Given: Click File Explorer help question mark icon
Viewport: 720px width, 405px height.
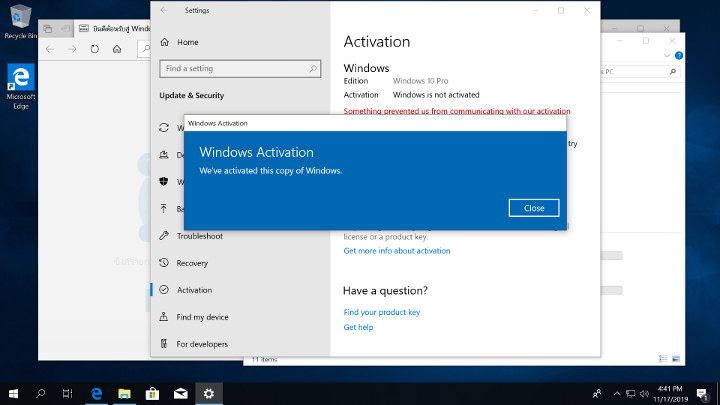Looking at the screenshot, I should pyautogui.click(x=679, y=56).
